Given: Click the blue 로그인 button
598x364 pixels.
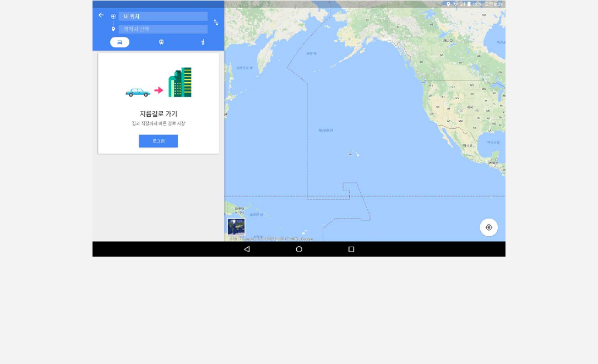Looking at the screenshot, I should click(x=158, y=141).
